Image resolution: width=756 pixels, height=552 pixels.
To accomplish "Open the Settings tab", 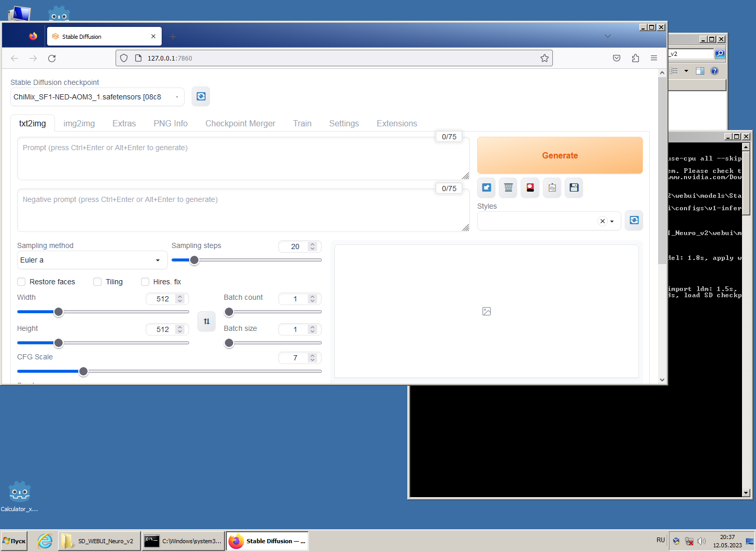I will [344, 123].
